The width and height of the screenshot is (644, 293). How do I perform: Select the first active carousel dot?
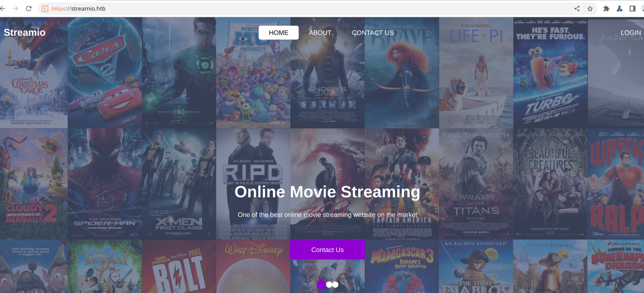[321, 285]
